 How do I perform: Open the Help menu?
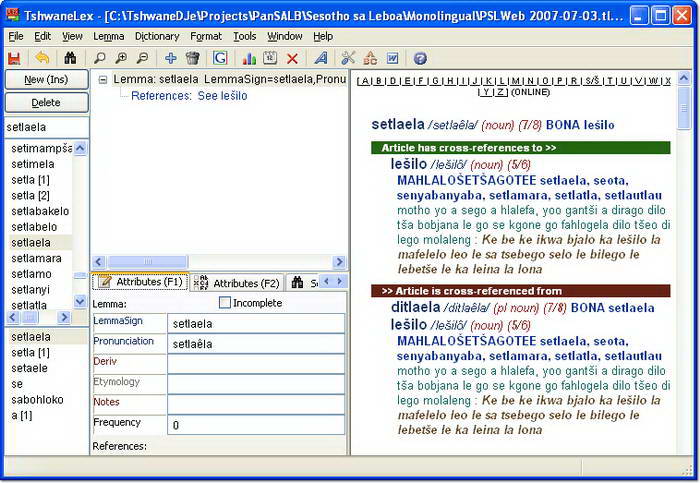pyautogui.click(x=323, y=36)
